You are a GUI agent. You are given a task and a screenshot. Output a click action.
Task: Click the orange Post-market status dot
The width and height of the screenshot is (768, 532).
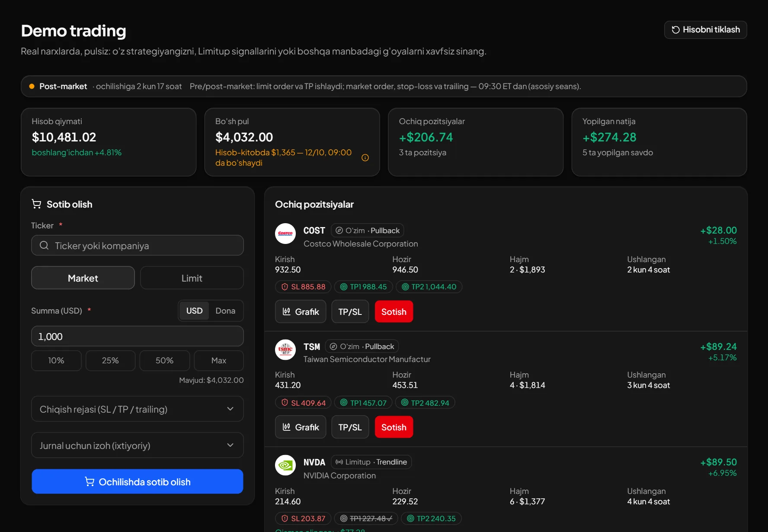point(32,87)
